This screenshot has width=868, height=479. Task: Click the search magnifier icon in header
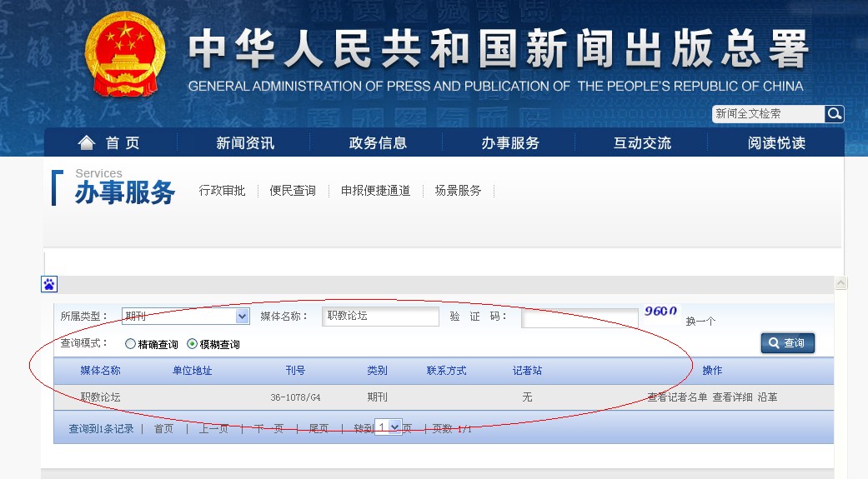tap(834, 114)
